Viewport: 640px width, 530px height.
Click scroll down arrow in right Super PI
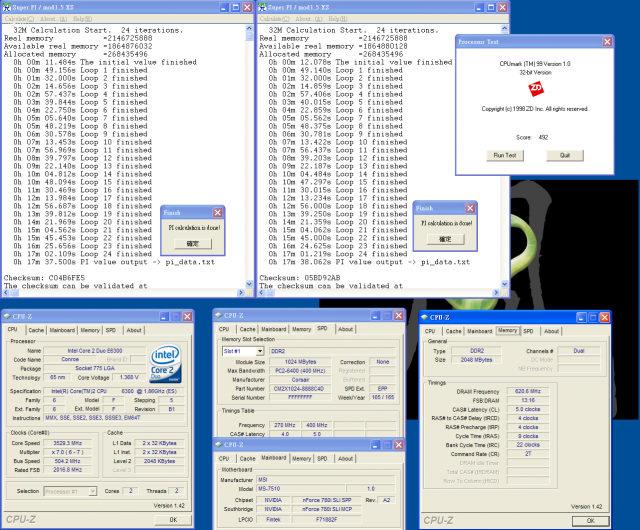tap(504, 284)
